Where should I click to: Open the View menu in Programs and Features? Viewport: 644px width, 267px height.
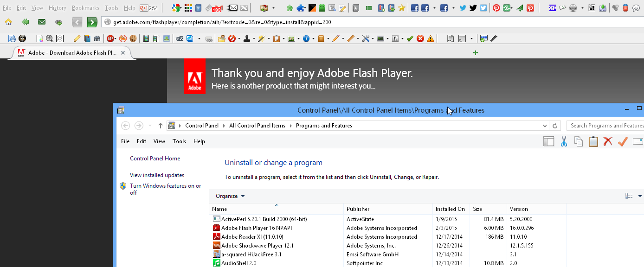pyautogui.click(x=159, y=141)
